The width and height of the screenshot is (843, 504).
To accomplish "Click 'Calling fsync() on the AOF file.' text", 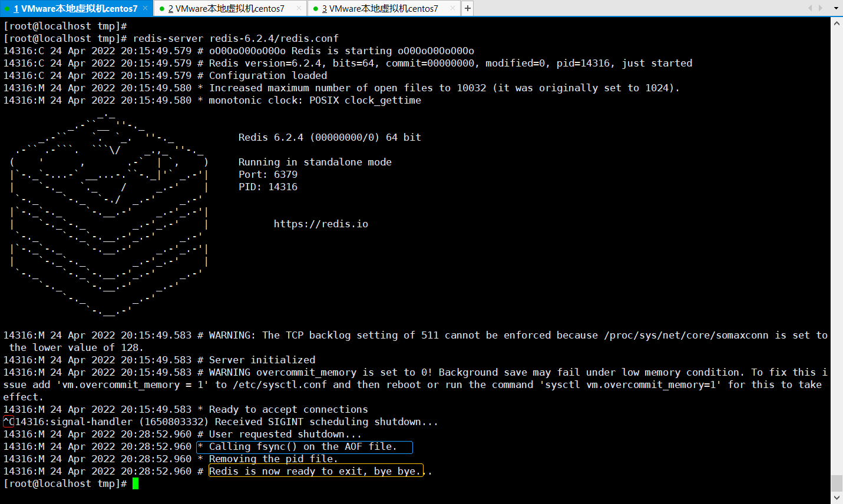I will point(303,446).
